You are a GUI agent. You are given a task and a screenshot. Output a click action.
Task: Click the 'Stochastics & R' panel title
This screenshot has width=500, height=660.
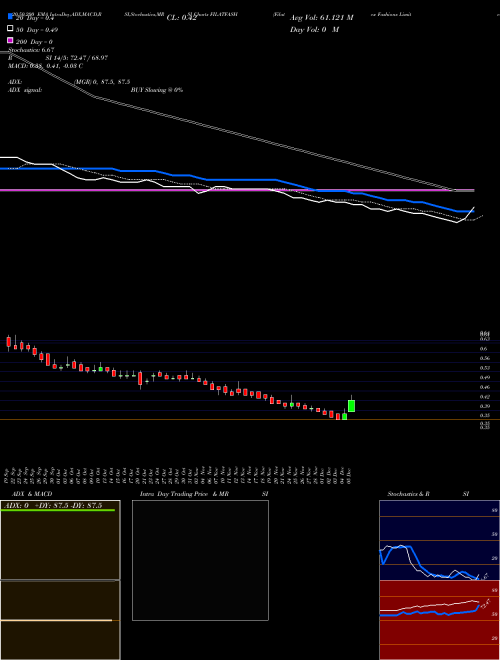pos(408,494)
